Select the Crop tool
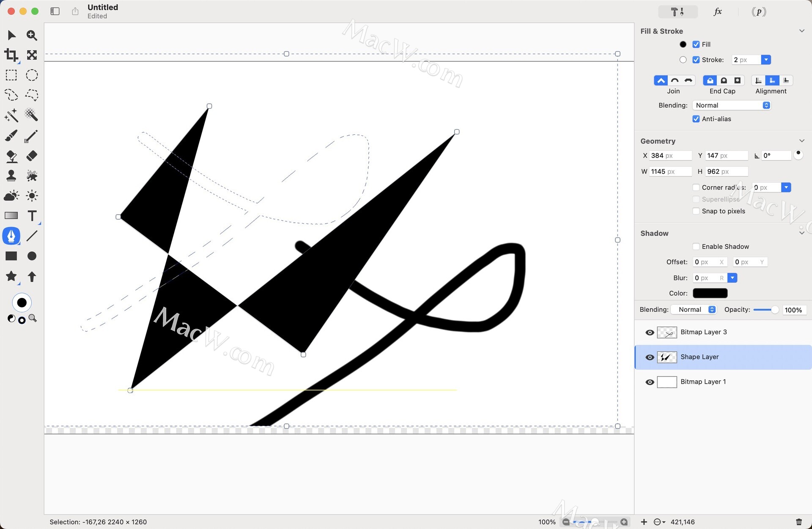 point(11,55)
